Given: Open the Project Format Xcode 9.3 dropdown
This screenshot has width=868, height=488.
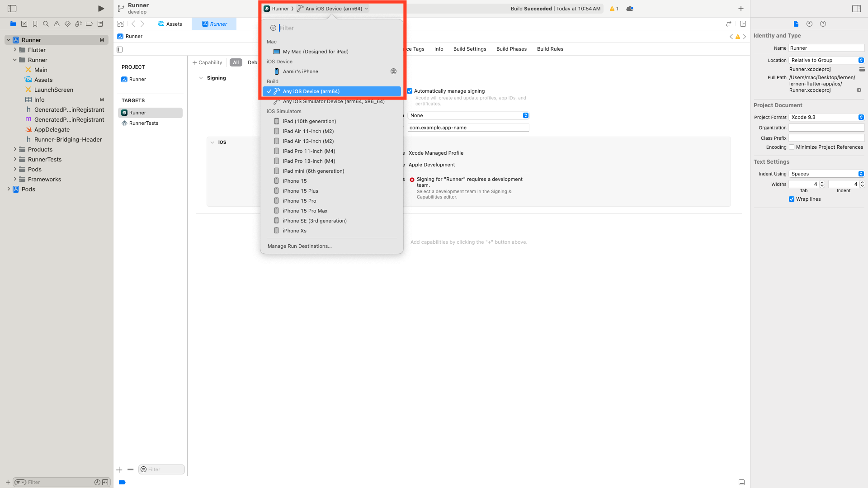Looking at the screenshot, I should [826, 117].
